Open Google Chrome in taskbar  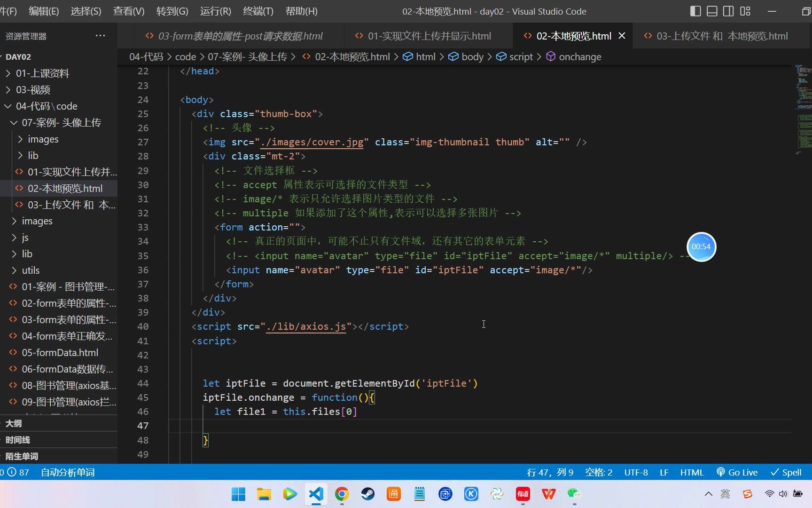pos(342,494)
